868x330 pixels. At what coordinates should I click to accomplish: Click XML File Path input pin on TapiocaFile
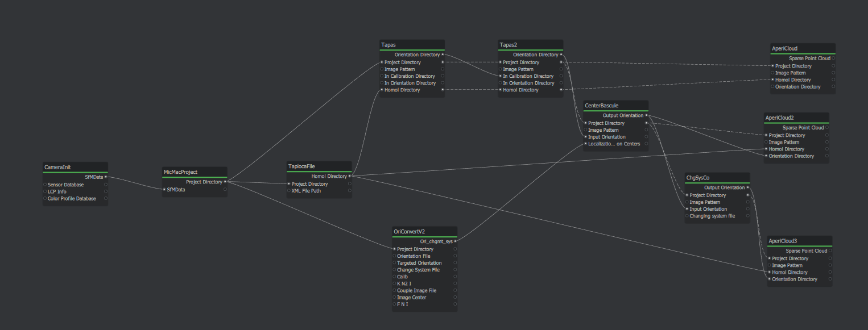(x=289, y=191)
